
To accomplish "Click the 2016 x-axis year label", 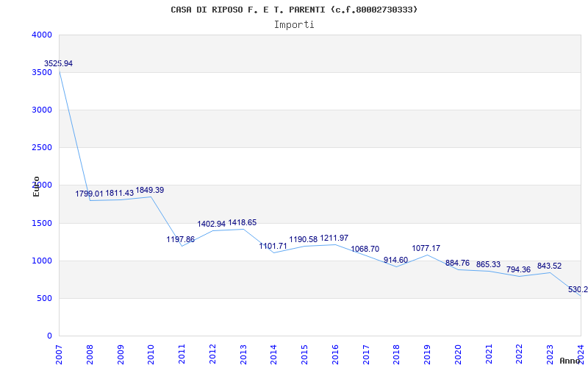I will (x=335, y=354).
